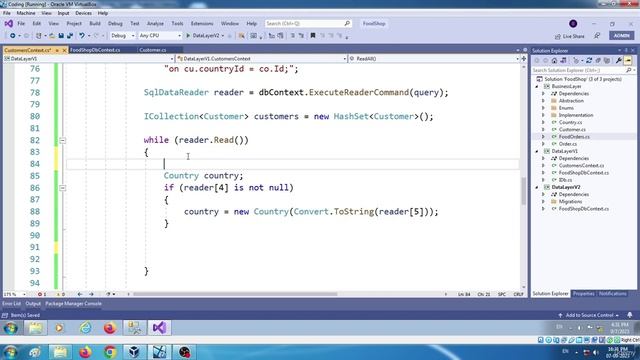Click the Chrome icon in host taskbar
This screenshot has width=640, height=360.
(110, 352)
